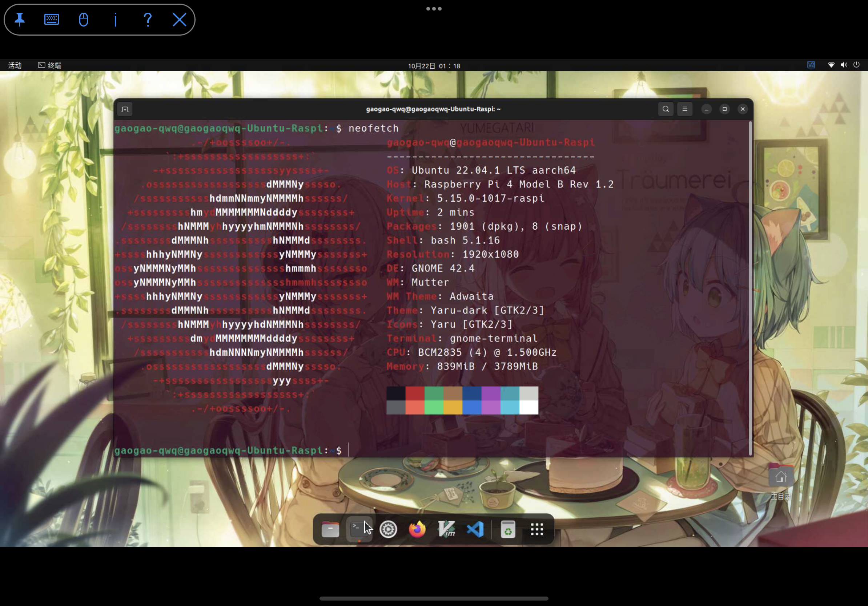Image resolution: width=868 pixels, height=606 pixels.
Task: Open the volume speaker icon in top bar
Action: point(844,65)
